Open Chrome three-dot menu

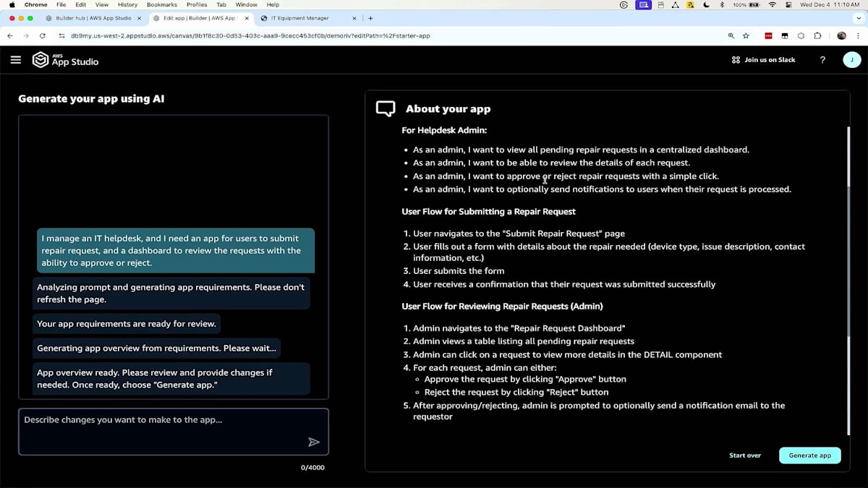[858, 35]
